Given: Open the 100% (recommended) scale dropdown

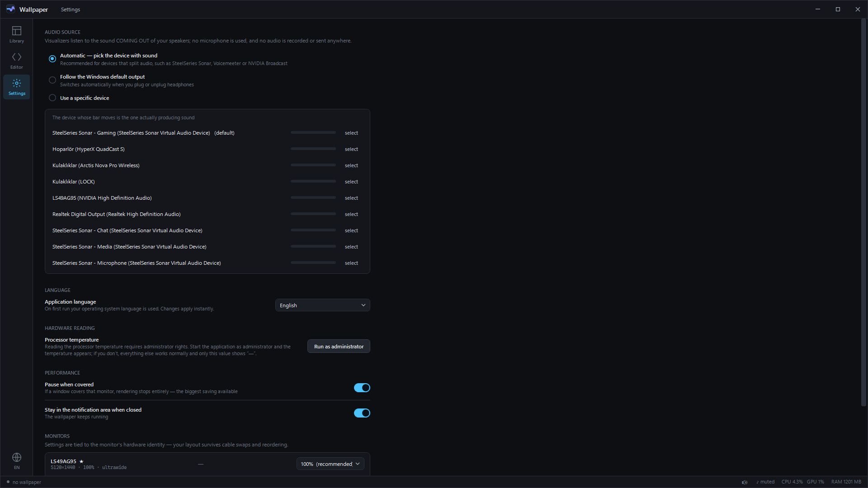Looking at the screenshot, I should pos(330,464).
